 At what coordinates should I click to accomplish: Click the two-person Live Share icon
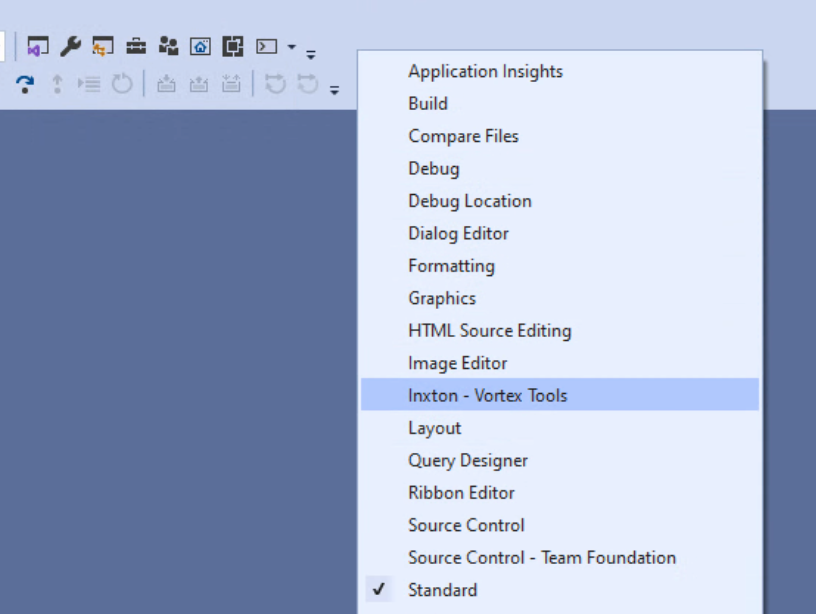point(168,46)
